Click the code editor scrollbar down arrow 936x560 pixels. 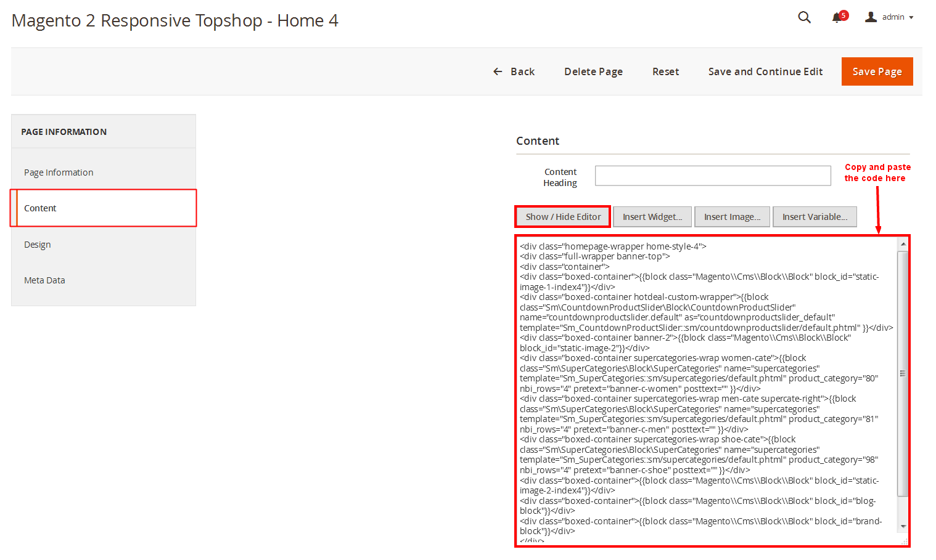903,527
